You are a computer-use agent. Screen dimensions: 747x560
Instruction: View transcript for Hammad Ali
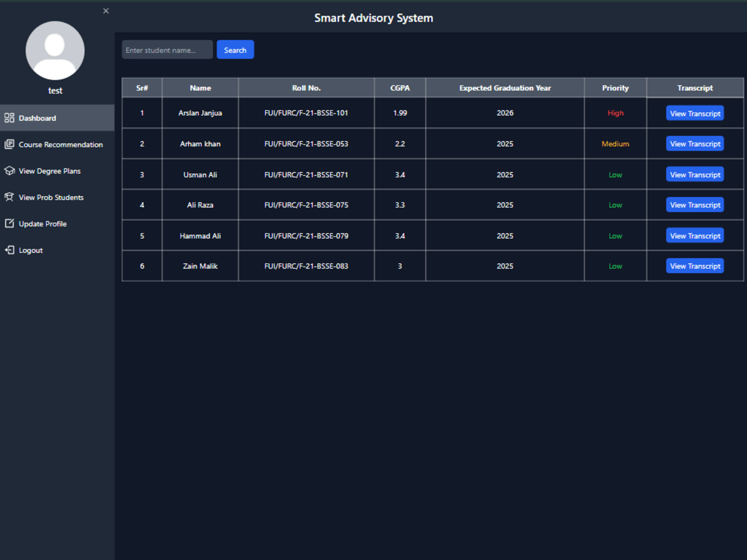point(695,236)
